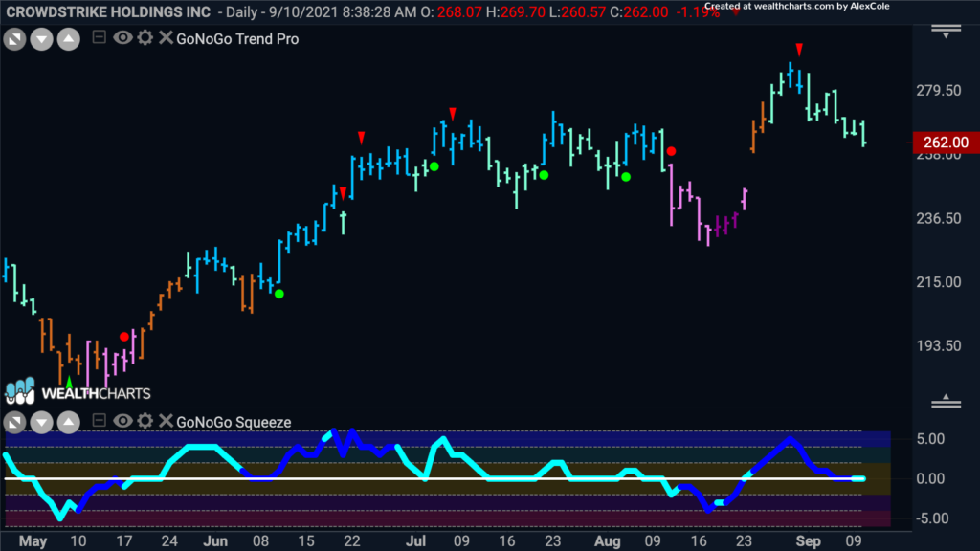Move GoNoGo Squeeze panel down
Screen dimensions: 980x551
coord(41,423)
